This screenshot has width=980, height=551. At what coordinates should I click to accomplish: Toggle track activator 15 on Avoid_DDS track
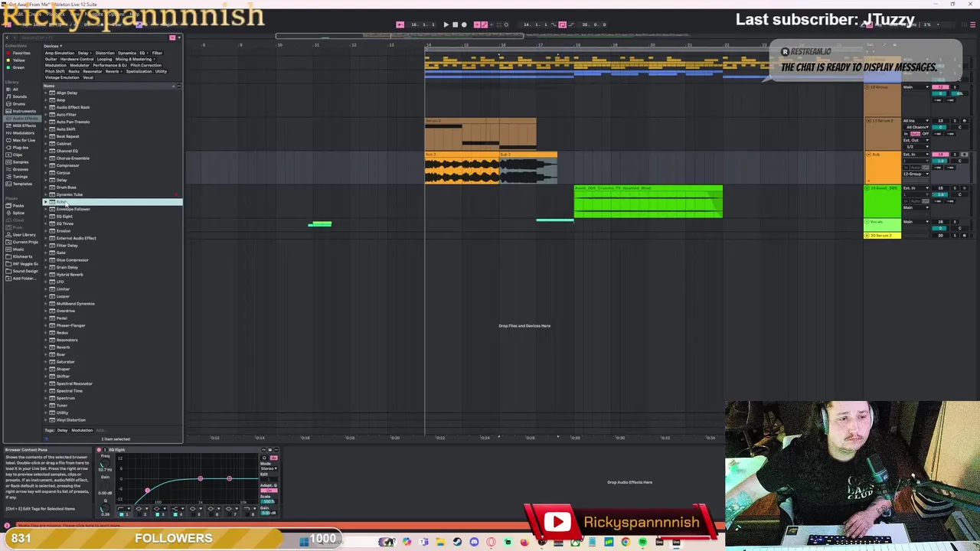[940, 188]
